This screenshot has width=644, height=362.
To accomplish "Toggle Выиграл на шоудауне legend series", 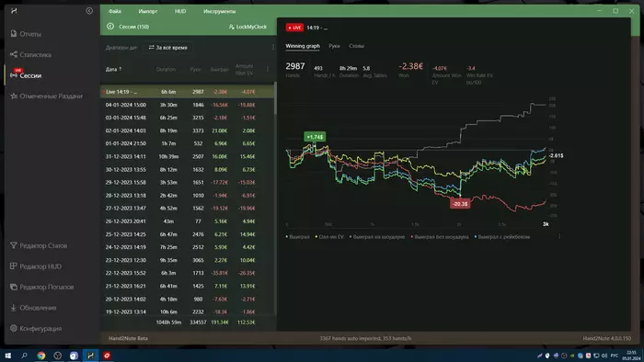I will click(x=377, y=236).
